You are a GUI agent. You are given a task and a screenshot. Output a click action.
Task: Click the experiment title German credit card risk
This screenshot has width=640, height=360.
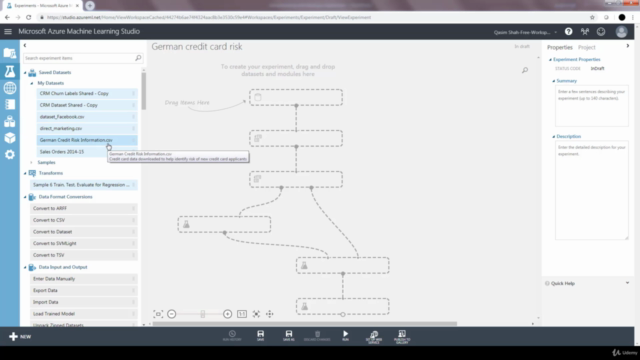pyautogui.click(x=197, y=47)
